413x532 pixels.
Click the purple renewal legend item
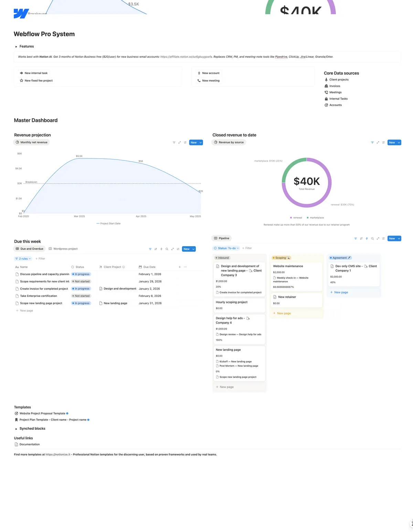pyautogui.click(x=296, y=218)
